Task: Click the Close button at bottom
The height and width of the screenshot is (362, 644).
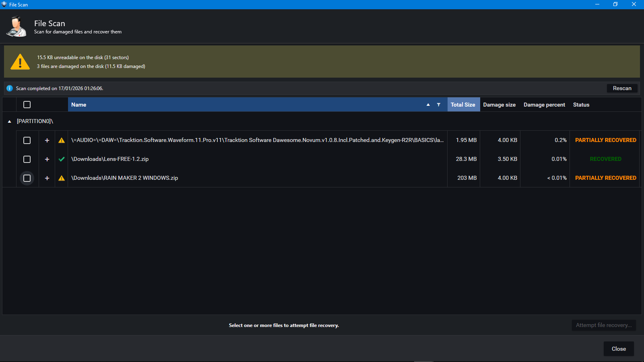Action: click(619, 349)
